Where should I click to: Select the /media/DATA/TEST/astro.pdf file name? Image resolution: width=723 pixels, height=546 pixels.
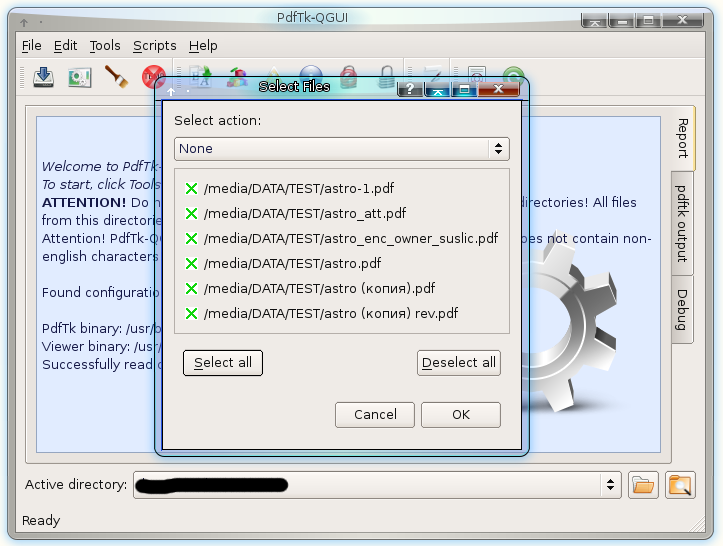click(292, 263)
